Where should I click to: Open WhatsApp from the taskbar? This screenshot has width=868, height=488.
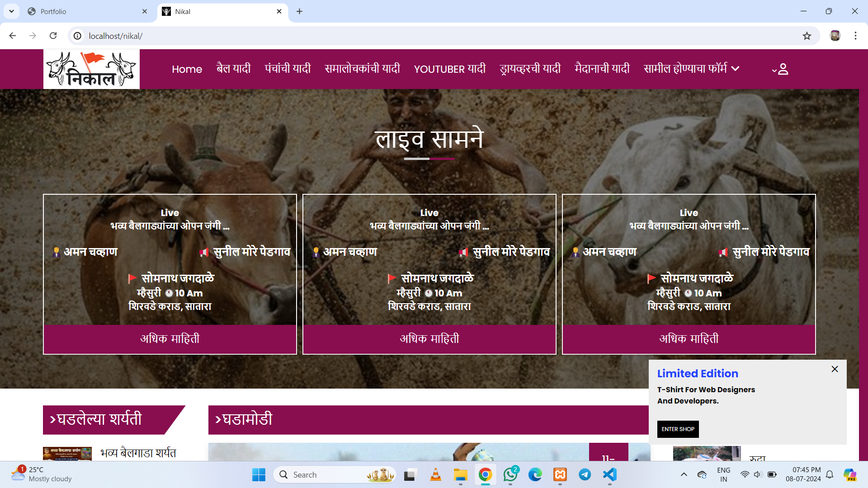510,474
